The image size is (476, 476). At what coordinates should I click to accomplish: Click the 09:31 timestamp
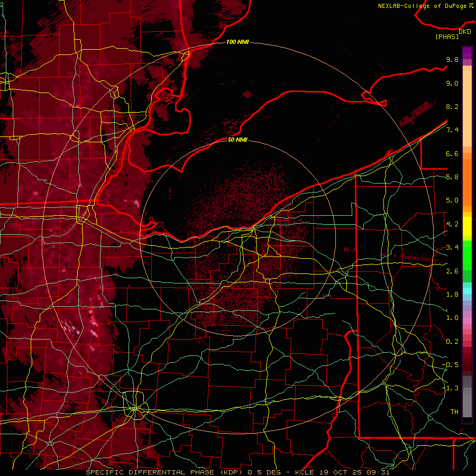pyautogui.click(x=379, y=472)
